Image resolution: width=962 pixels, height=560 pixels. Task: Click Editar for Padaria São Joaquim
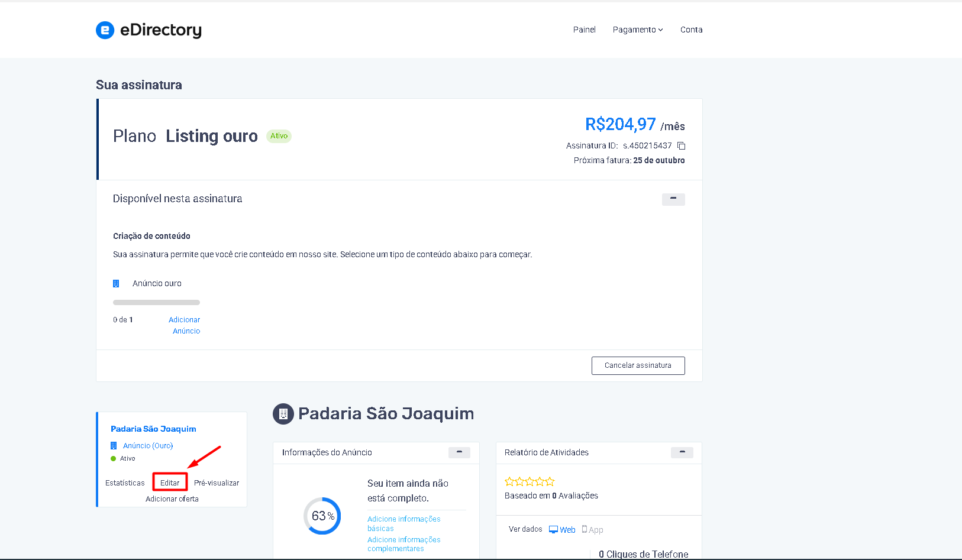point(170,483)
